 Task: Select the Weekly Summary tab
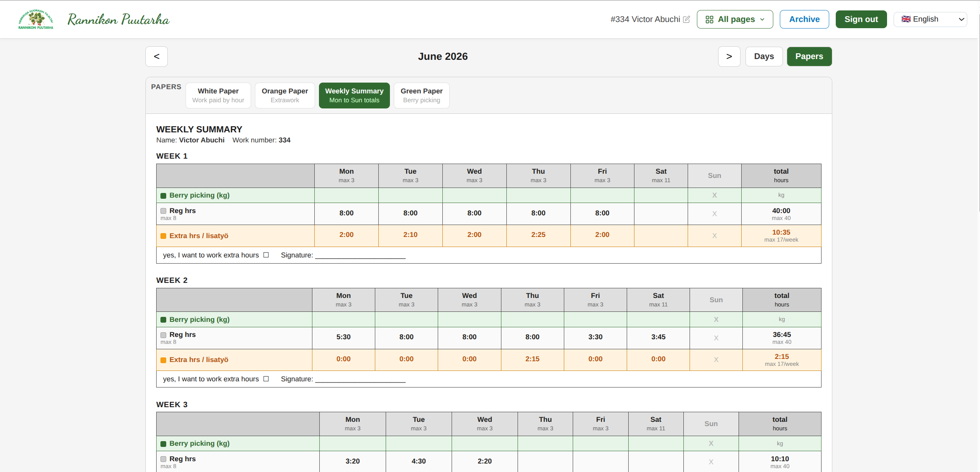(x=354, y=95)
